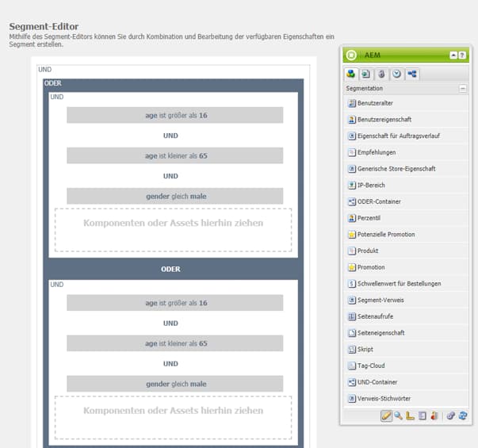Click the lower 'Komponenten oder Assets' drop zone
The image size is (478, 448).
[x=173, y=418]
